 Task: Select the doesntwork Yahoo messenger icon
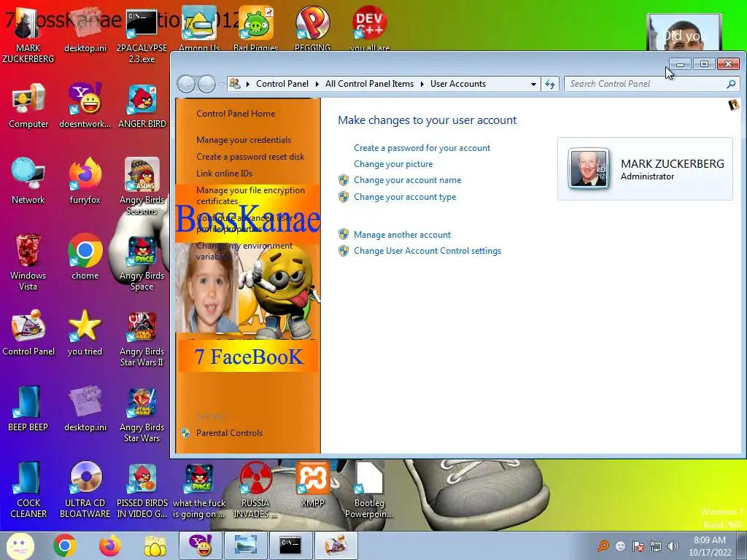pyautogui.click(x=85, y=106)
